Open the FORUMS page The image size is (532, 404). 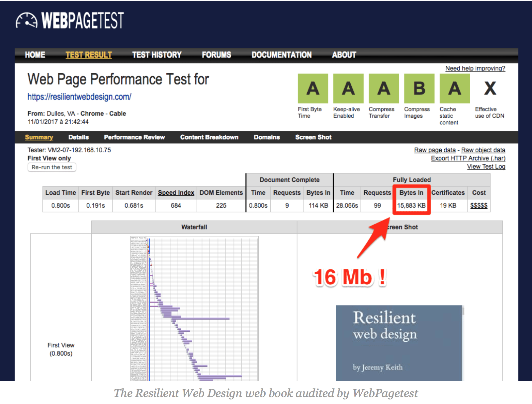[217, 55]
